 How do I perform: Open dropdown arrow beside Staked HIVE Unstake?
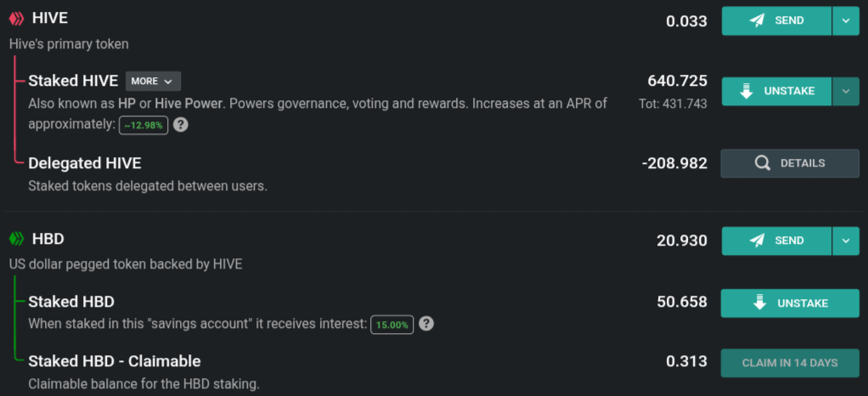coord(846,92)
